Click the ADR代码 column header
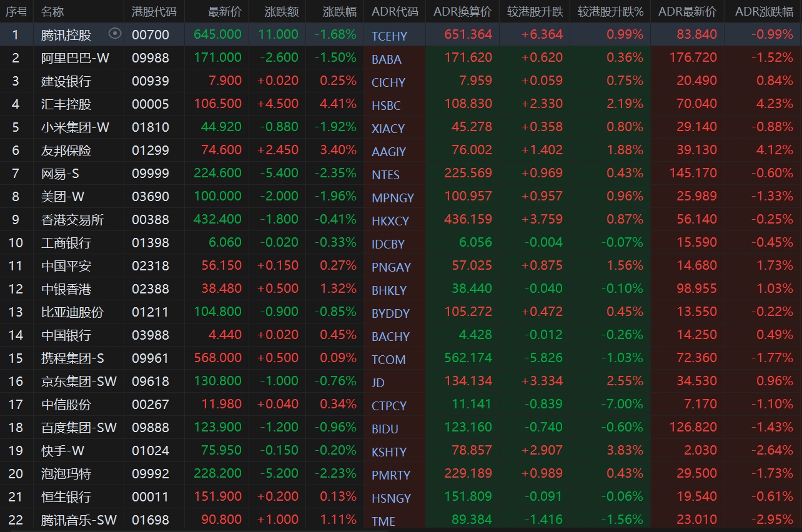The image size is (802, 532). coord(395,11)
